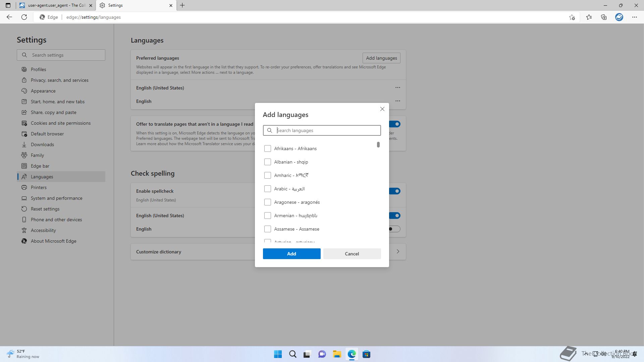Focus the Search languages field

point(327,130)
